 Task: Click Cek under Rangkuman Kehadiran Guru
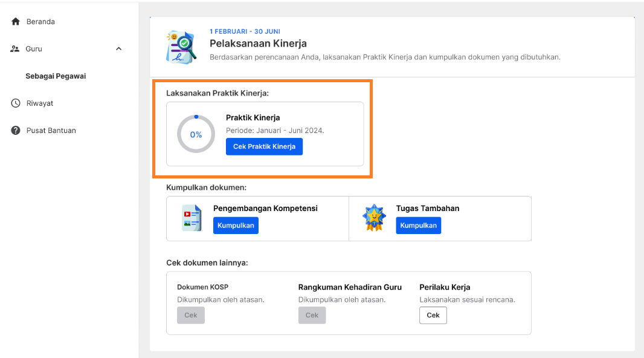click(312, 315)
